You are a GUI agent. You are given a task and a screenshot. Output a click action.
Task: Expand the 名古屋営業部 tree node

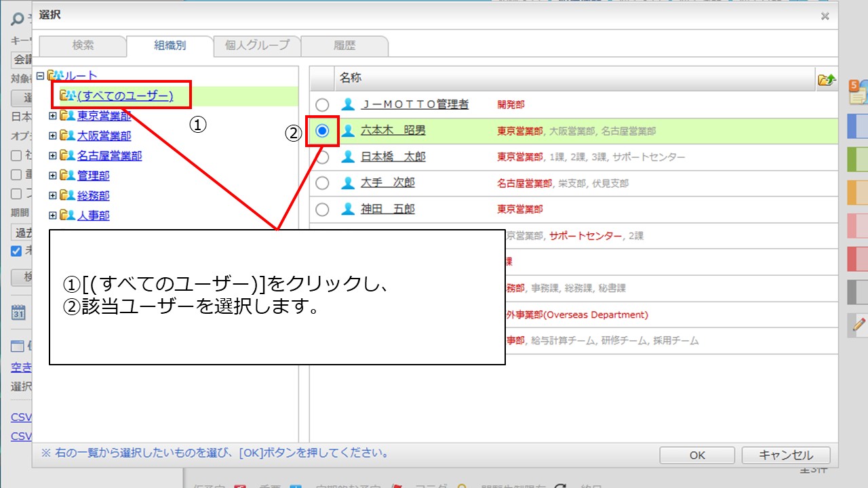(x=53, y=156)
